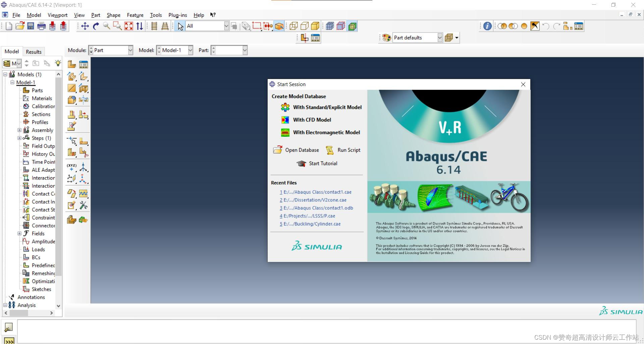Screen dimensions: 644x344
Task: Open the Part Manager
Action: coord(83,64)
